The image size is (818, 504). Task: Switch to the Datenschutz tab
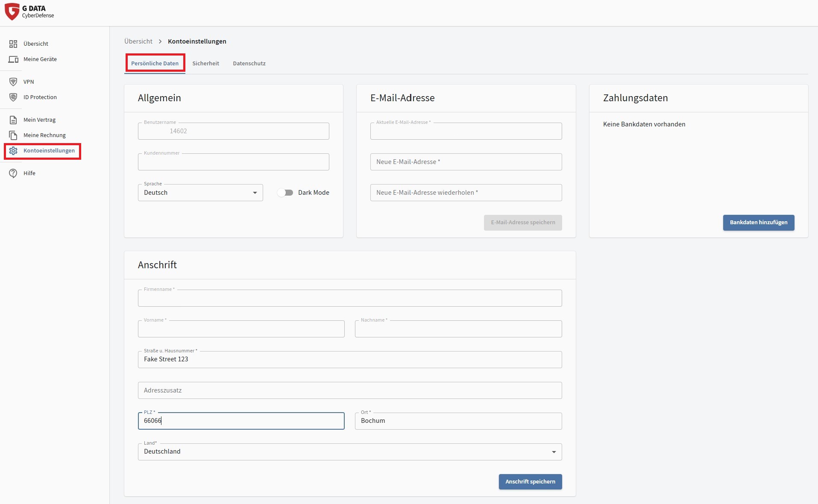249,64
